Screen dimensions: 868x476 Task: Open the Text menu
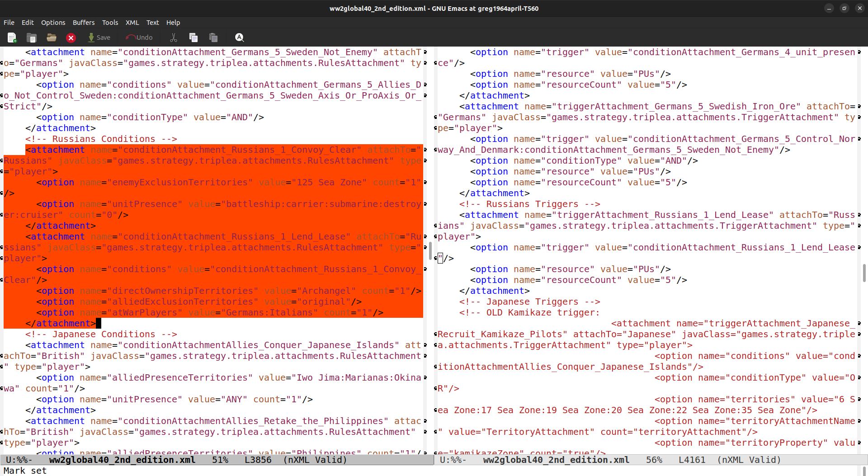[152, 23]
